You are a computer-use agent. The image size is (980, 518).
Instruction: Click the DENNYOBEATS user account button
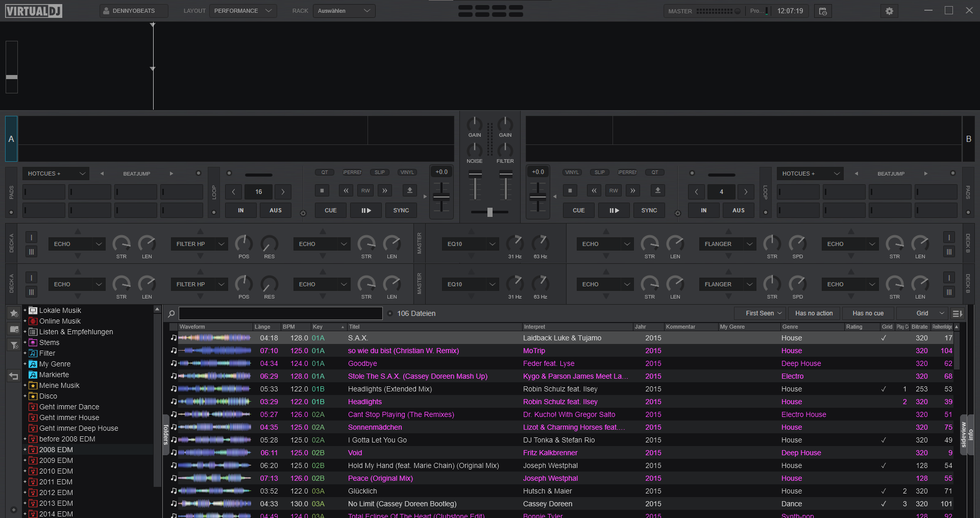[134, 11]
